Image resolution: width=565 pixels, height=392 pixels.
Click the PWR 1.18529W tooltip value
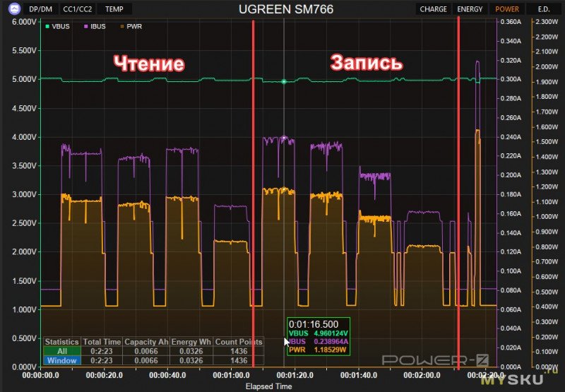330,350
